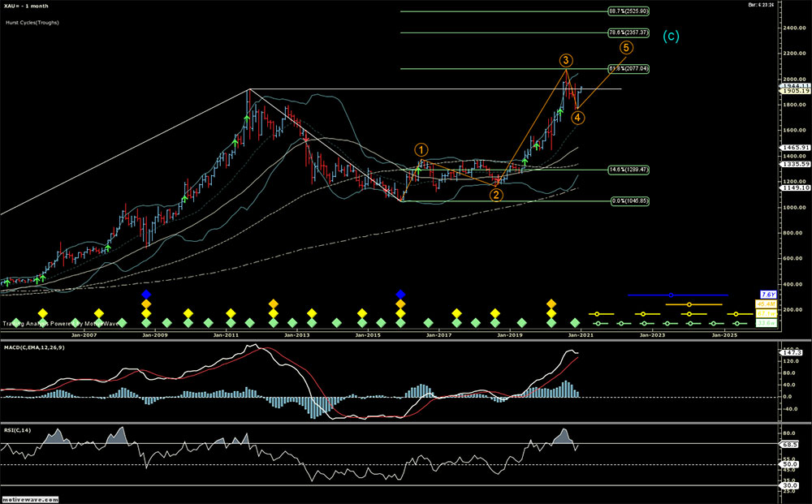The image size is (812, 504).
Task: Click the blue diamond near Jan-2009
Action: [146, 294]
